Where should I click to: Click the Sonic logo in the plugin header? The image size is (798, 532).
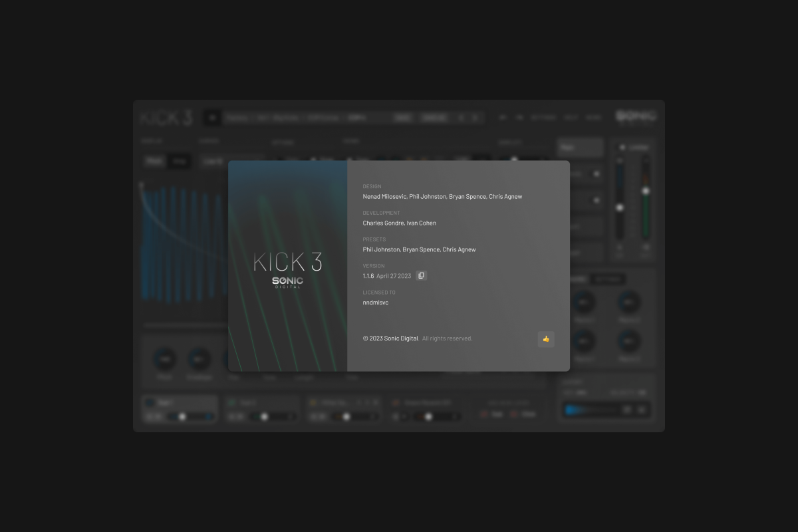636,116
